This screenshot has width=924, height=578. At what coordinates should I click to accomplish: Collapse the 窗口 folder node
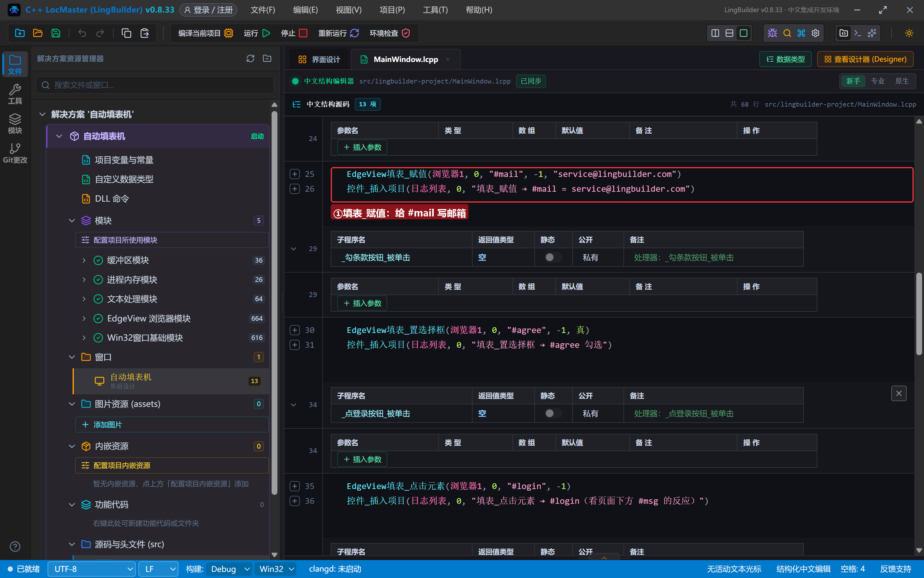(72, 357)
